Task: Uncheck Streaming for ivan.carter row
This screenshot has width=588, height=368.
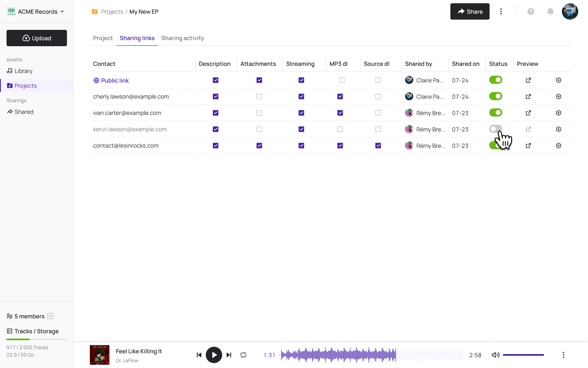Action: coord(301,113)
